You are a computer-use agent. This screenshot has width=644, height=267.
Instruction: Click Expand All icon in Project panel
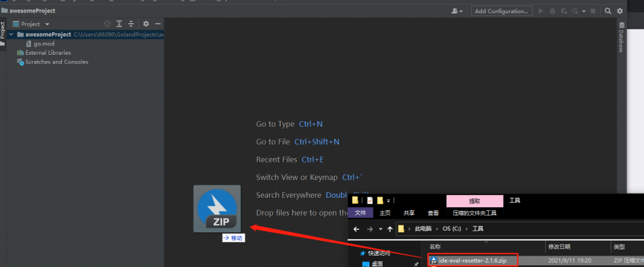click(x=119, y=24)
